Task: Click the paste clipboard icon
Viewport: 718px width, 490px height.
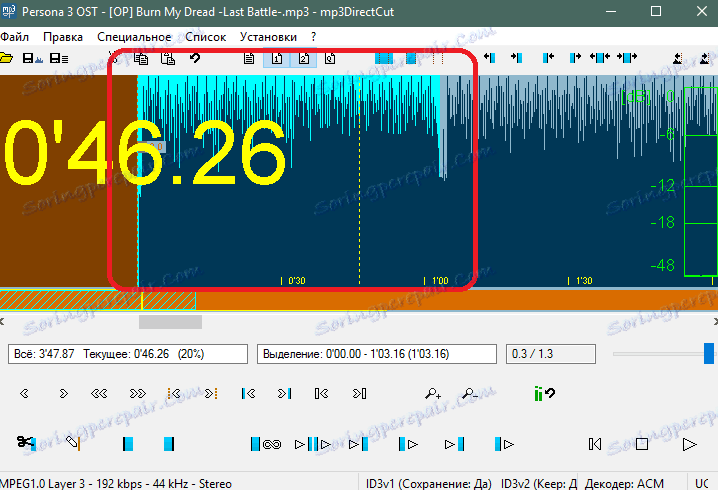Action: pos(168,58)
